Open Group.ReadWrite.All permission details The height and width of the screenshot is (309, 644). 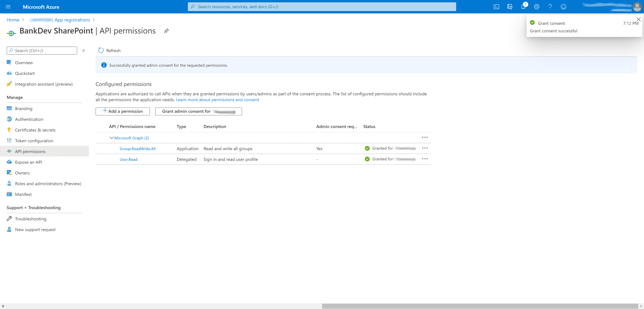[138, 149]
